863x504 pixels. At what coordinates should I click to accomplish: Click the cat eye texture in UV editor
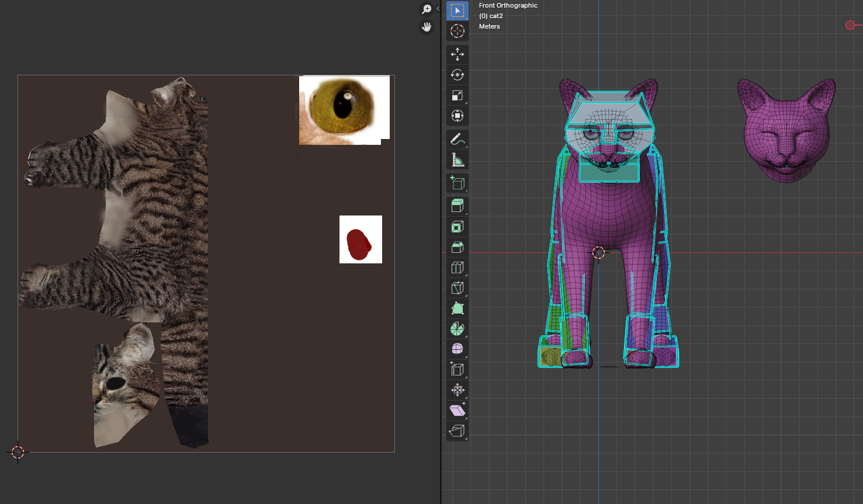pyautogui.click(x=344, y=110)
